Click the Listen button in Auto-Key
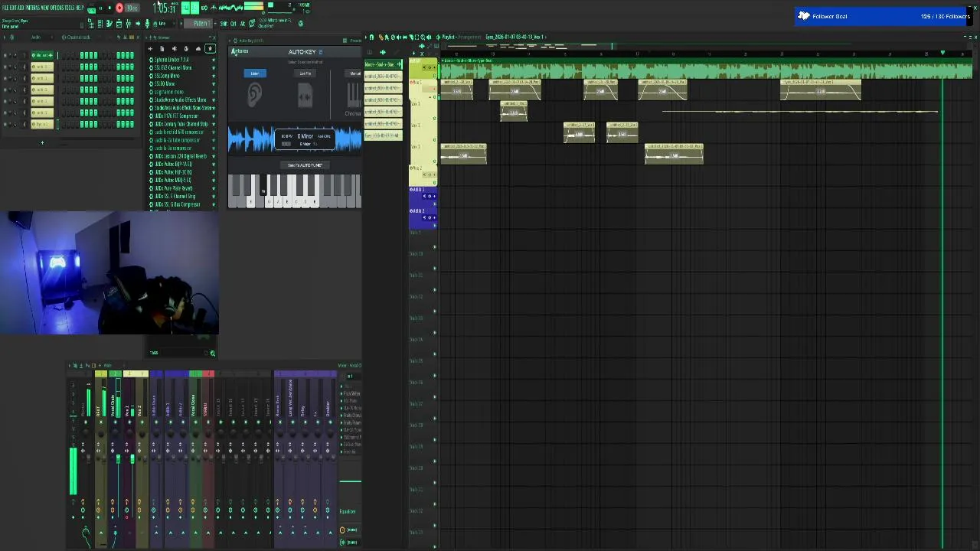Image resolution: width=980 pixels, height=551 pixels. (255, 73)
